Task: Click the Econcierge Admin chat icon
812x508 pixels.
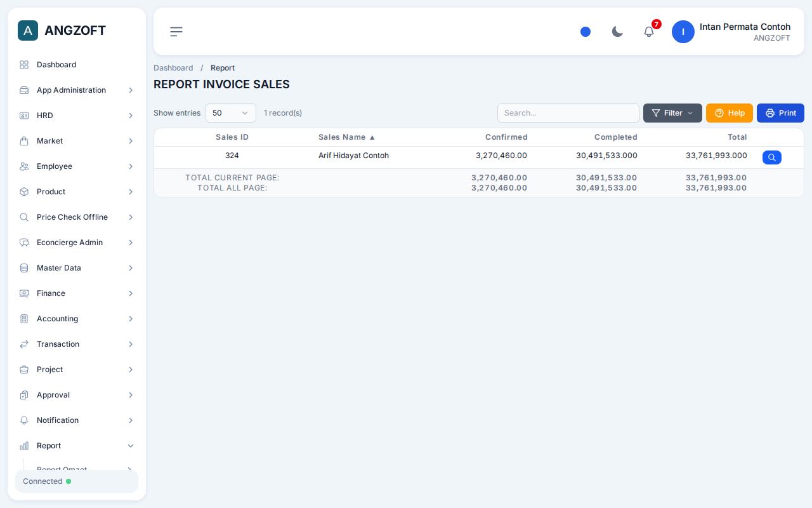Action: click(x=24, y=243)
